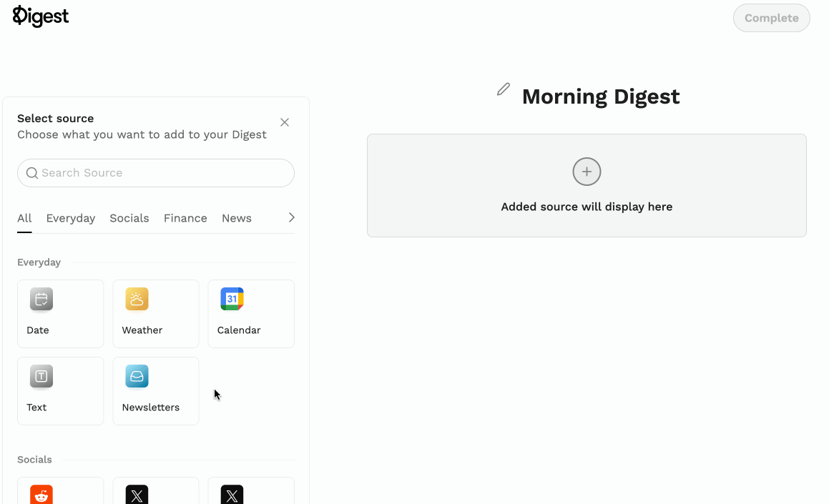Switch to the Finance tab

[x=185, y=218]
